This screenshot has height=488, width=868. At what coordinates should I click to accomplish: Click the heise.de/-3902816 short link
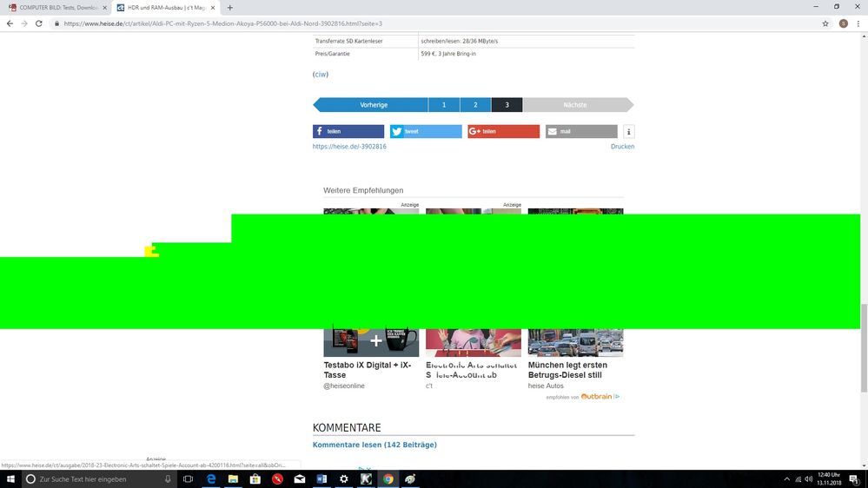pyautogui.click(x=349, y=147)
